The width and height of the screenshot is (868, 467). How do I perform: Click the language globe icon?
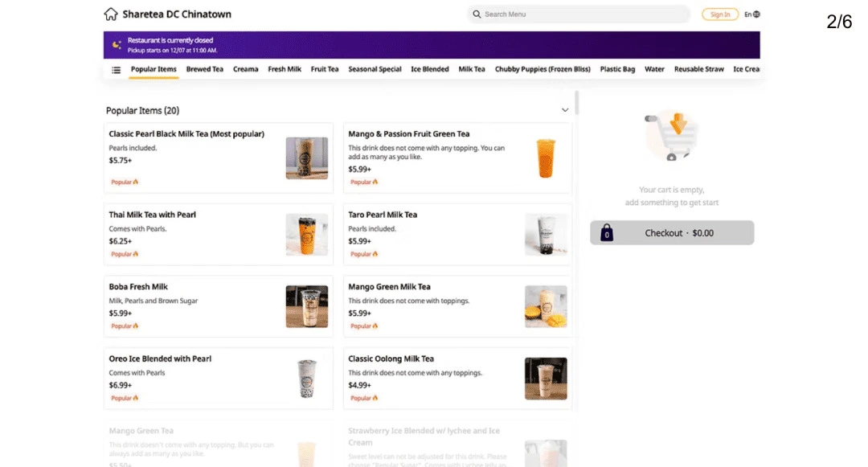click(x=756, y=14)
